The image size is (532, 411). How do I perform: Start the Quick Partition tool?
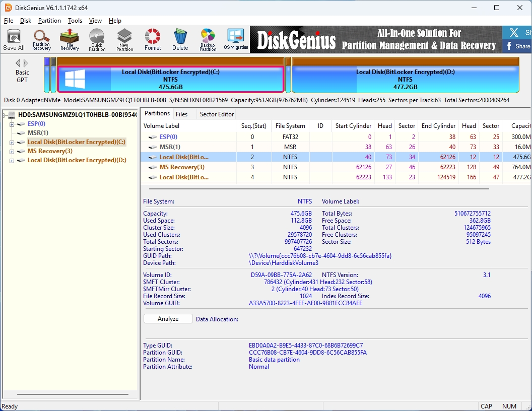coord(97,39)
